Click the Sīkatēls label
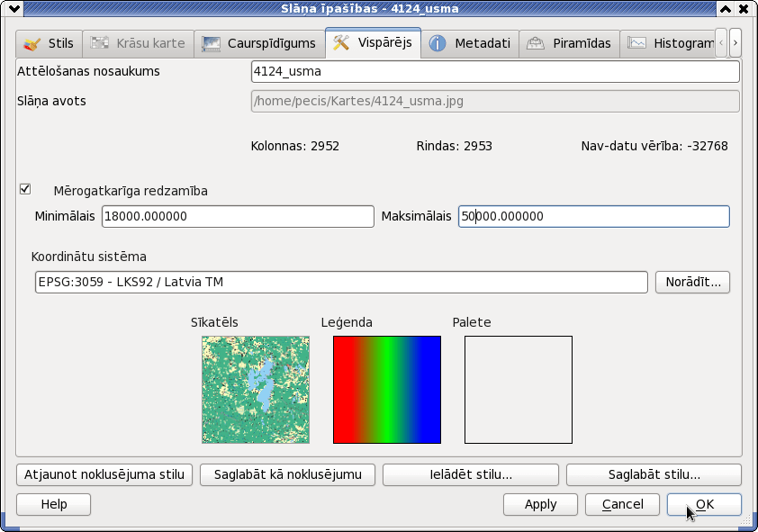758x532 pixels. click(x=214, y=322)
